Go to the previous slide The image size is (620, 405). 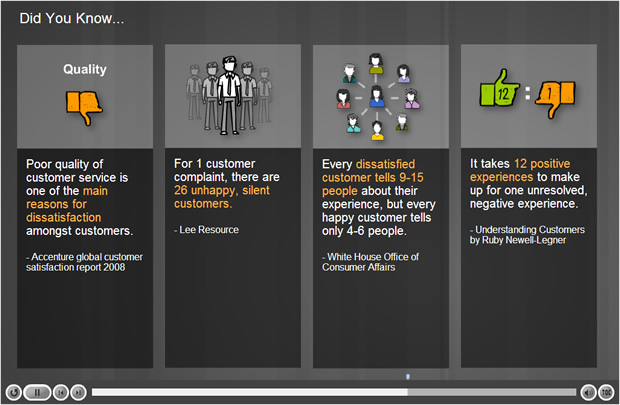coord(61,392)
